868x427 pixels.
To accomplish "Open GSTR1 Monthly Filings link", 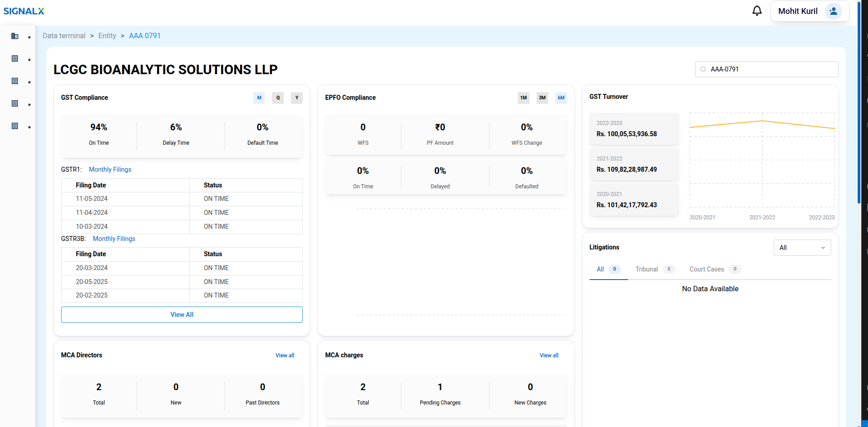I will [110, 169].
